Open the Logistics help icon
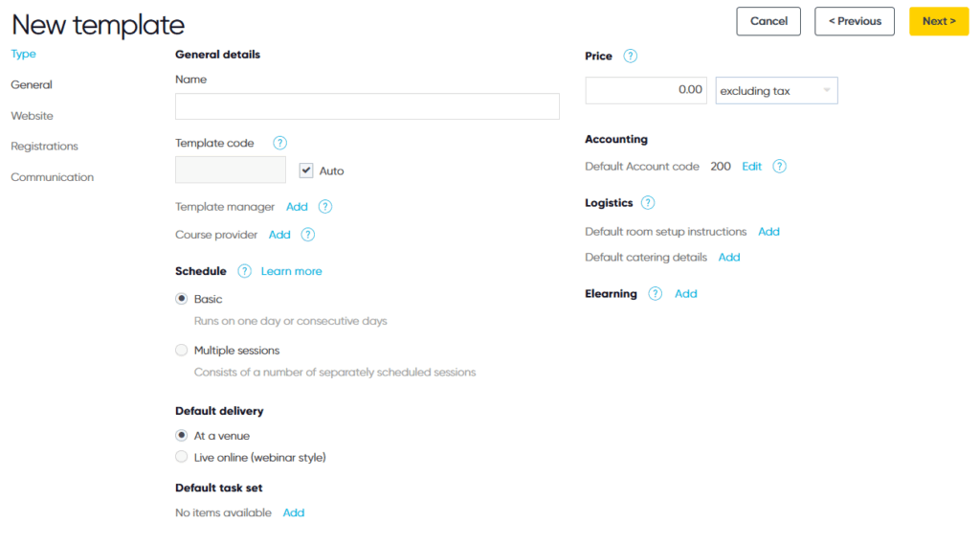 (x=648, y=203)
